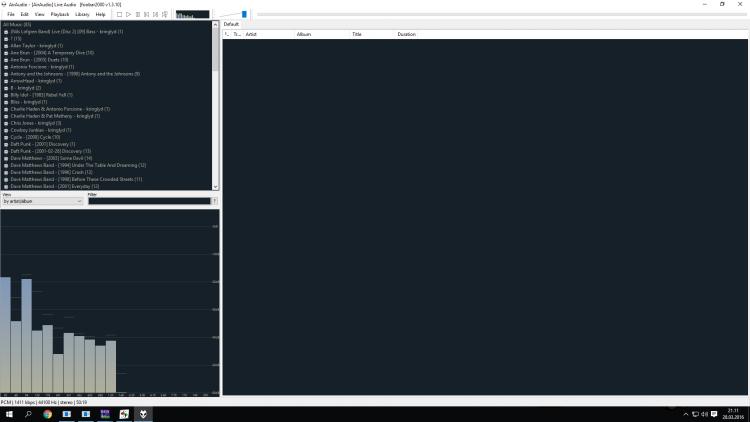Expand Ane Brun A Temporary Dive node

point(6,53)
